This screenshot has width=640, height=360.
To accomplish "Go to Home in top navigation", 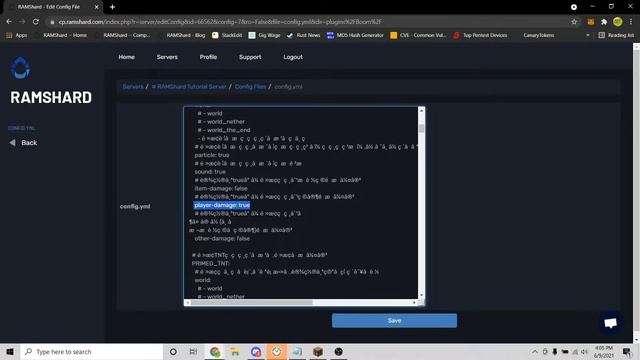I will (x=127, y=57).
